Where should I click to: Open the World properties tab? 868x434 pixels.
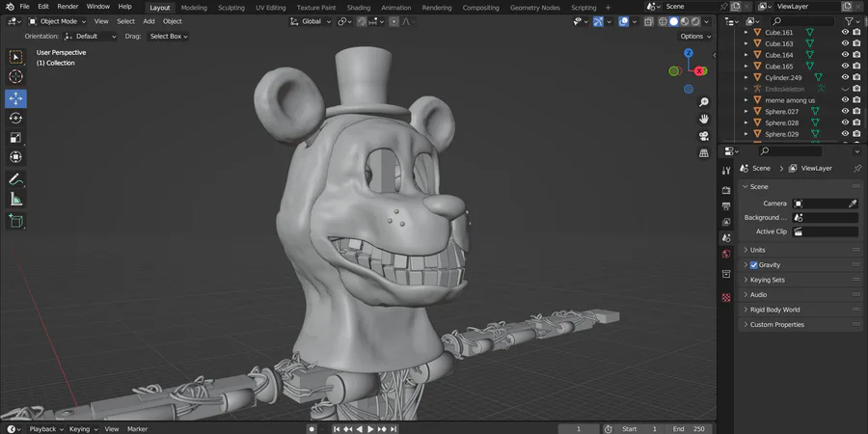[726, 254]
